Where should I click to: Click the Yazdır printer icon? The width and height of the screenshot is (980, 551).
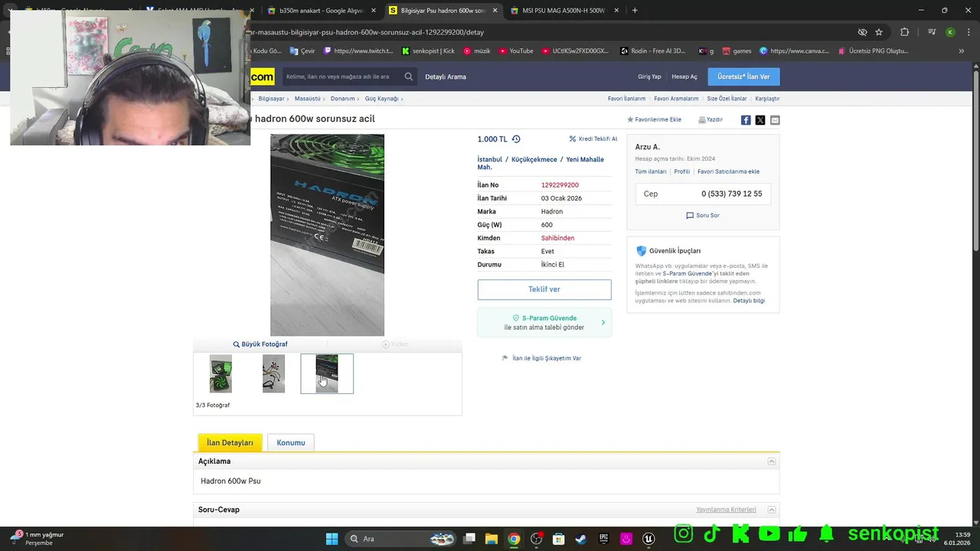701,120
